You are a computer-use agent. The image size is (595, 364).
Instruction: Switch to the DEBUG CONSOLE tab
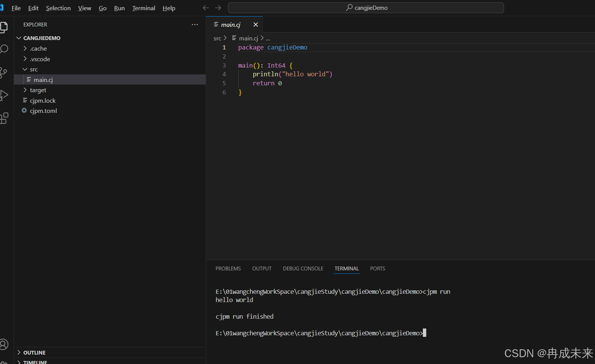303,268
